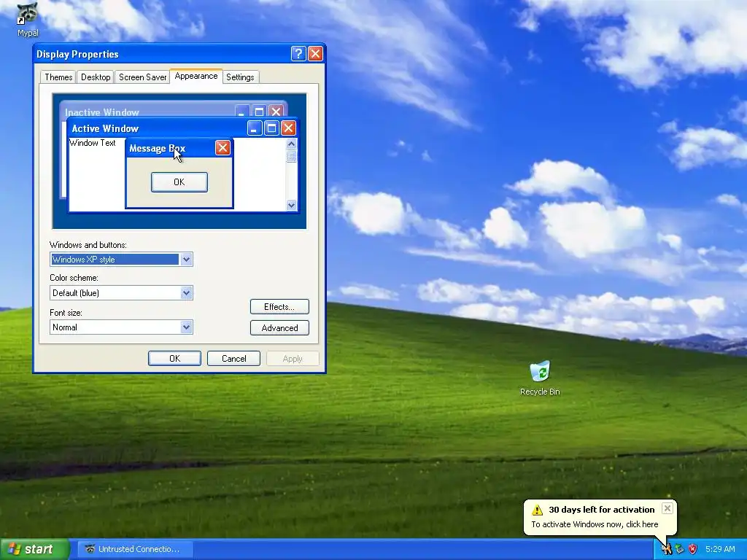
Task: Click the Effects... button
Action: [279, 307]
